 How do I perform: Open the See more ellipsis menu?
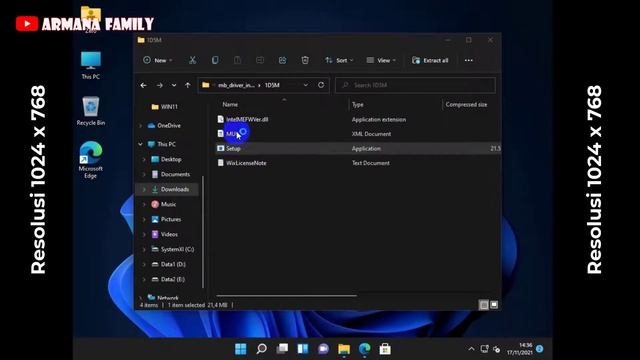[x=469, y=60]
